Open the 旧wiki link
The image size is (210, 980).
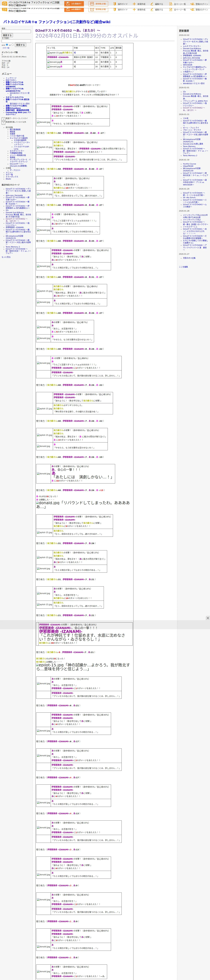(8, 179)
